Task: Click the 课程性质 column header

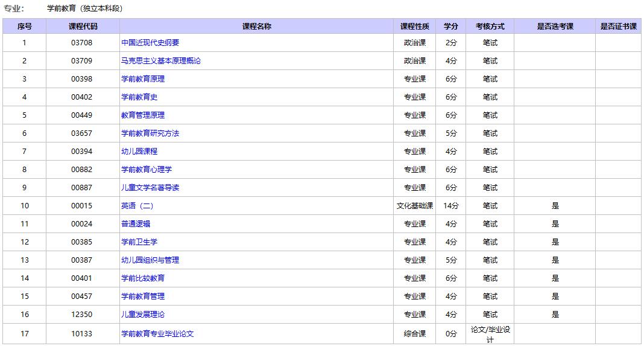Action: click(415, 27)
